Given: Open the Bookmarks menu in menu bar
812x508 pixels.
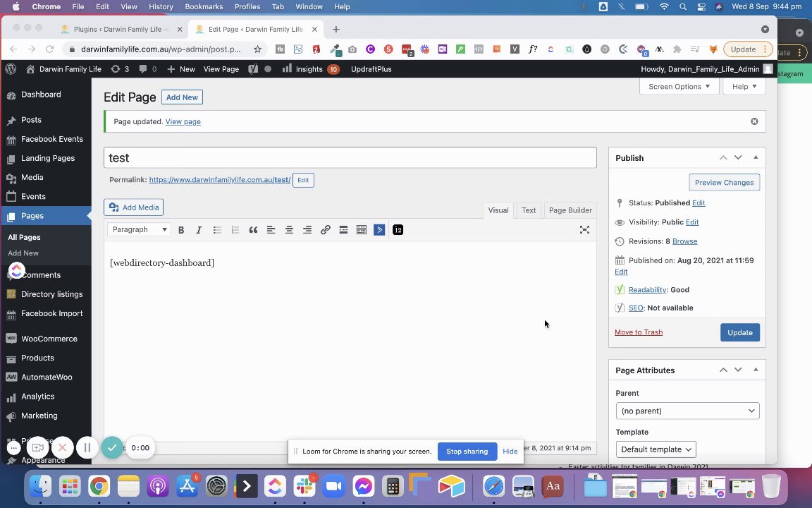Looking at the screenshot, I should click(204, 7).
